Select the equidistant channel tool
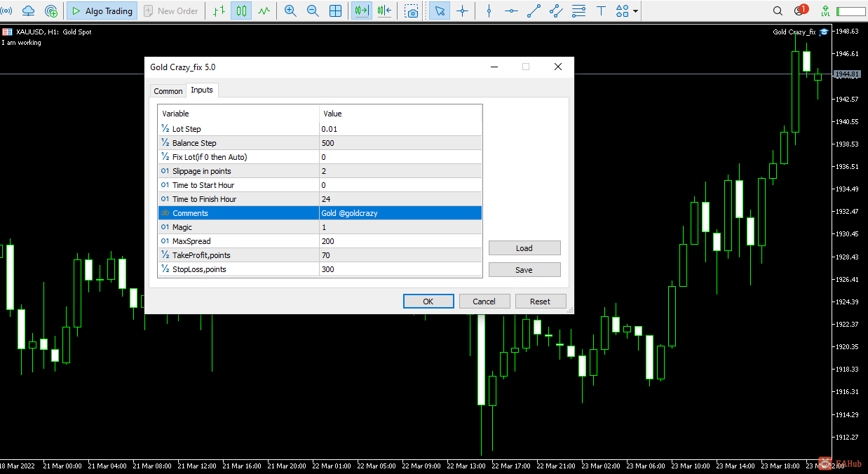Screen dimensions: 868x474 pyautogui.click(x=556, y=11)
